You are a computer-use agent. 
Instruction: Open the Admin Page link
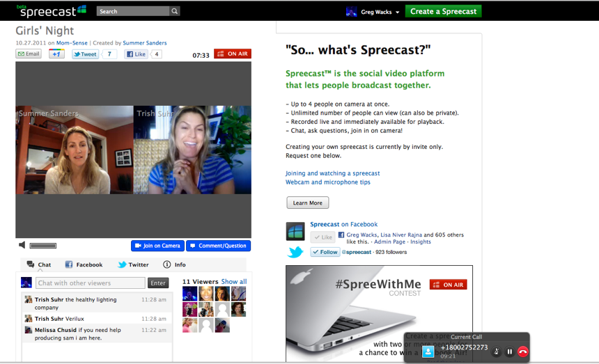point(389,242)
